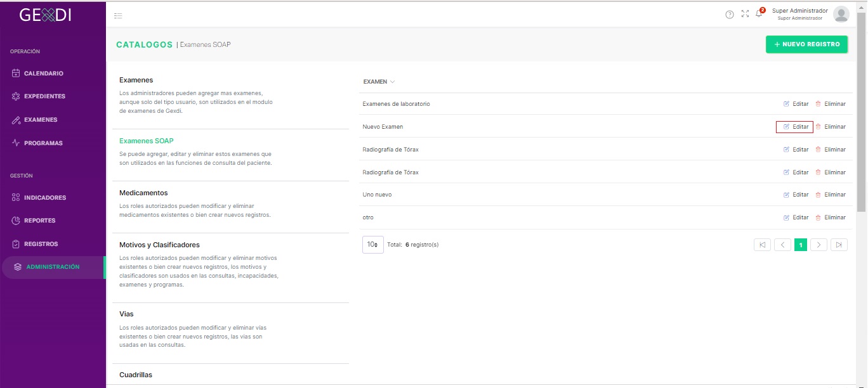Delete the Uno nuevo row
This screenshot has height=388, width=868.
(831, 195)
